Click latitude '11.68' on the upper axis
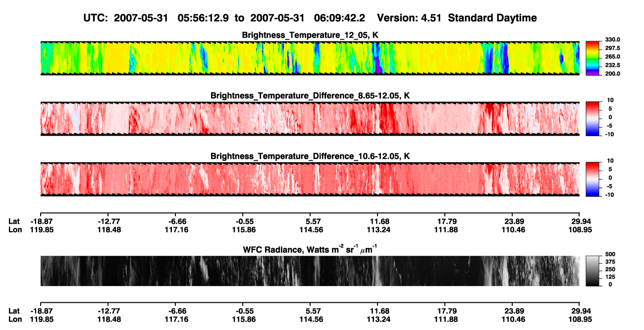Screen dimensions: 644x330 pos(377,222)
